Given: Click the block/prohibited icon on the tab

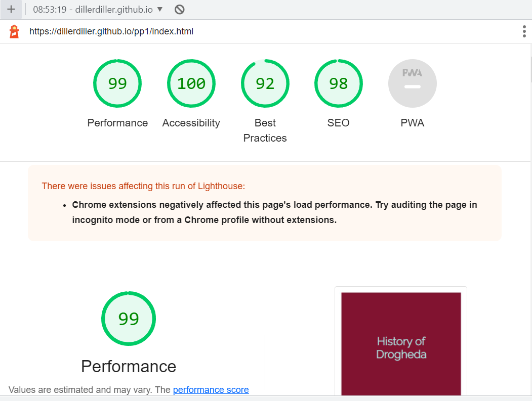Looking at the screenshot, I should (x=179, y=9).
